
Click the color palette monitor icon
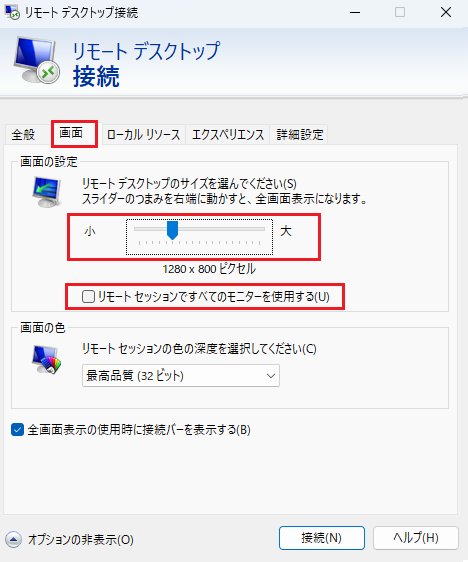47,359
